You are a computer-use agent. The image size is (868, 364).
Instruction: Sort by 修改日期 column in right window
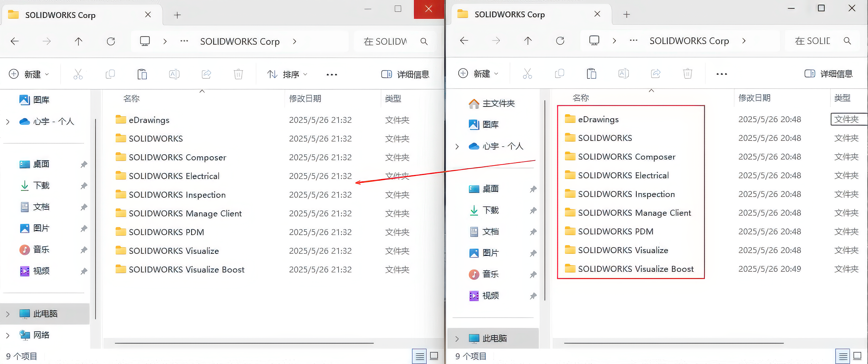point(754,98)
